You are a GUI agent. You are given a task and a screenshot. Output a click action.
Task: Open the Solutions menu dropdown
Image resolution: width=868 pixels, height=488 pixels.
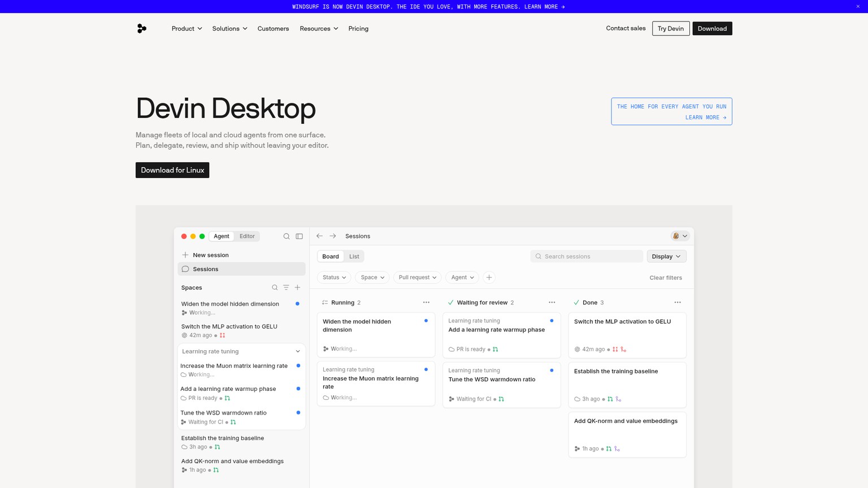point(230,28)
